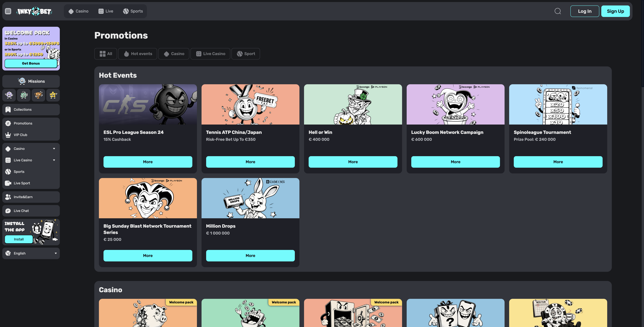Click More on ESL Pro League Season 24
644x327 pixels.
(x=148, y=162)
